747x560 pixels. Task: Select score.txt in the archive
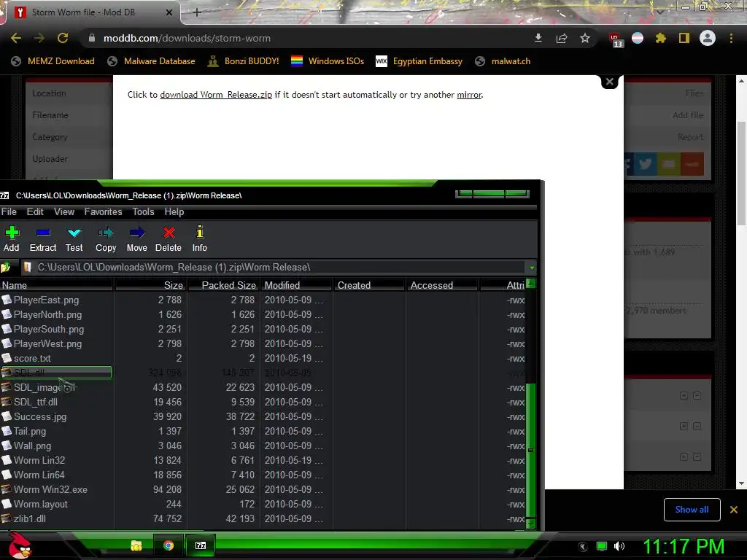[32, 358]
